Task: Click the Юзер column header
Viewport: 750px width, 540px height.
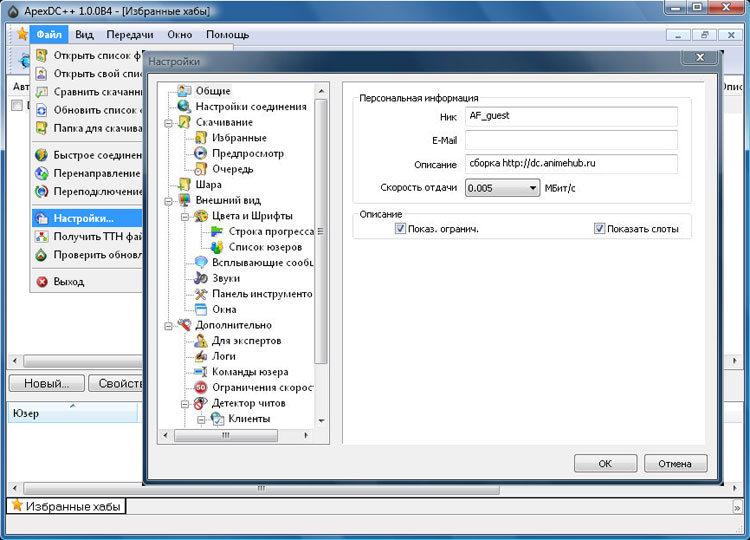Action: click(73, 413)
